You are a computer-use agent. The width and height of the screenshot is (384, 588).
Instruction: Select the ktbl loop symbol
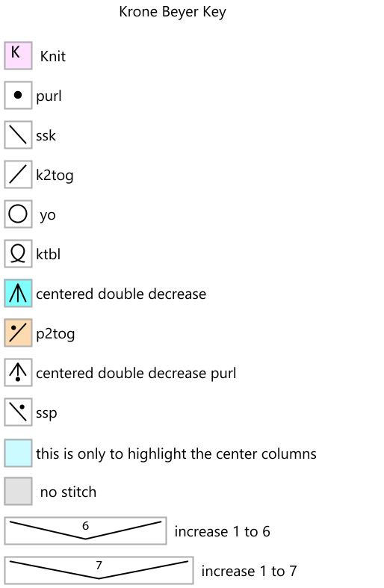(x=18, y=254)
